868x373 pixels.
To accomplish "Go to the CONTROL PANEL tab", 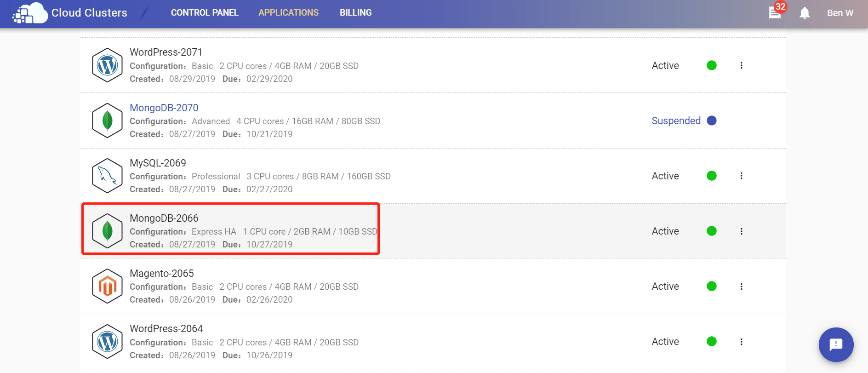I will pyautogui.click(x=205, y=13).
